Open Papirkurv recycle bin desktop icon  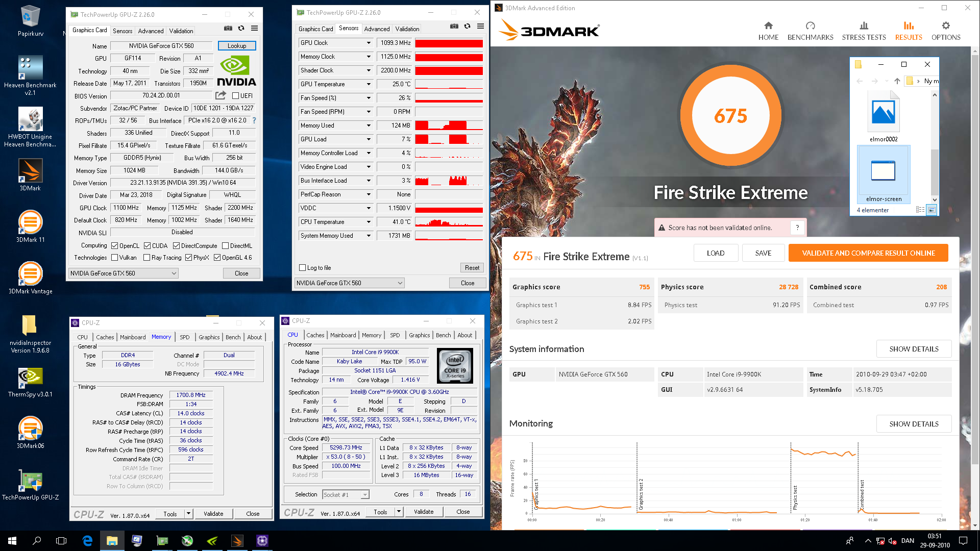[31, 21]
